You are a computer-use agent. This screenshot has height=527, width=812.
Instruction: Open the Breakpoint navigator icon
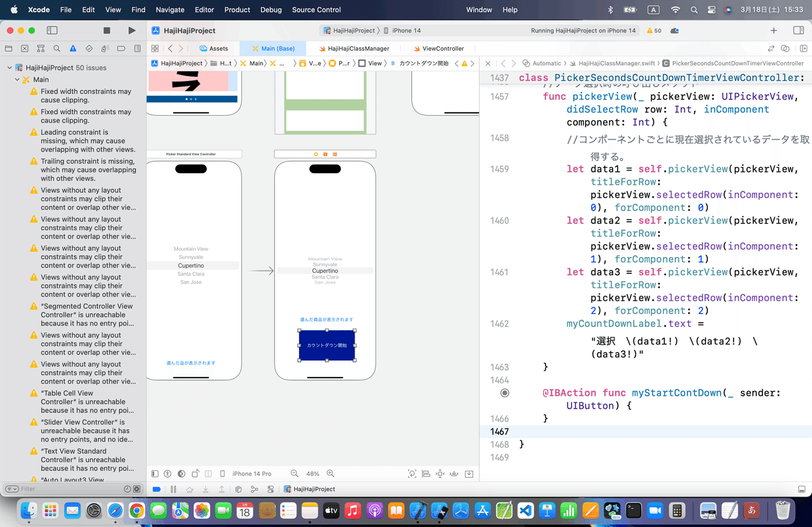point(120,49)
